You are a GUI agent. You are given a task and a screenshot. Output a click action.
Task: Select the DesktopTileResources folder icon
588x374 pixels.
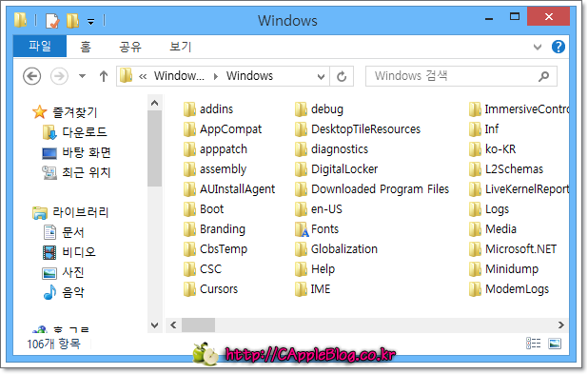[x=301, y=129]
